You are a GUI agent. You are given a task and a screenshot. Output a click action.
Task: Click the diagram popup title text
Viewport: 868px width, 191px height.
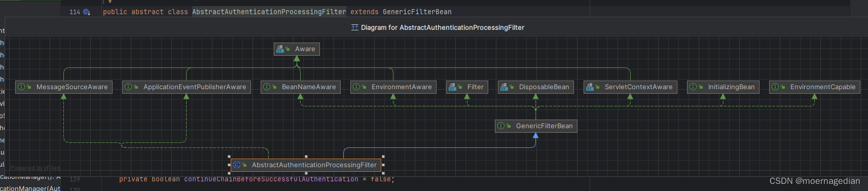[x=443, y=28]
